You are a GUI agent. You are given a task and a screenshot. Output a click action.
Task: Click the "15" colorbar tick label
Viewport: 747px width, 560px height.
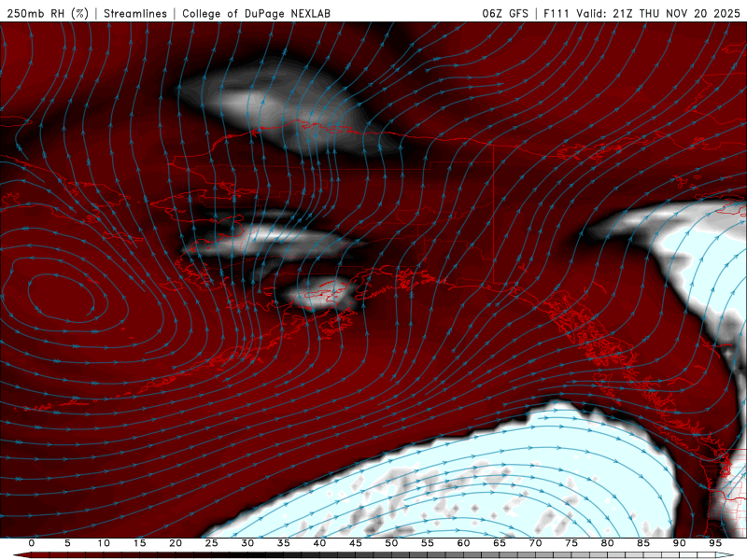139,543
